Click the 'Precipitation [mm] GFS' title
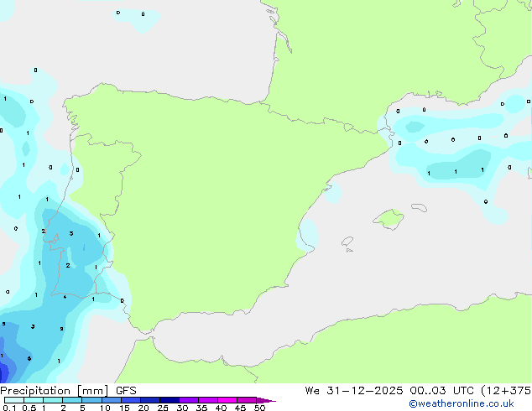Screen dimensions: 532x411 (x=68, y=391)
